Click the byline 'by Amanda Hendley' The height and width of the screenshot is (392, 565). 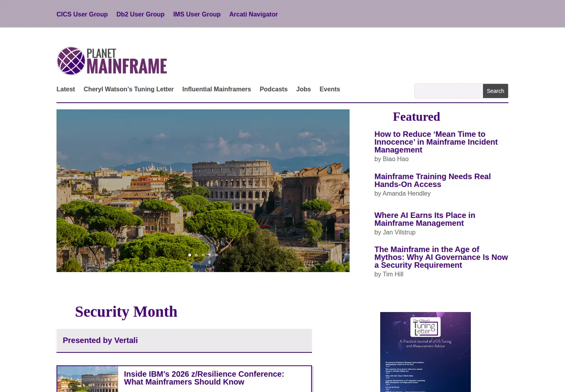click(x=403, y=194)
